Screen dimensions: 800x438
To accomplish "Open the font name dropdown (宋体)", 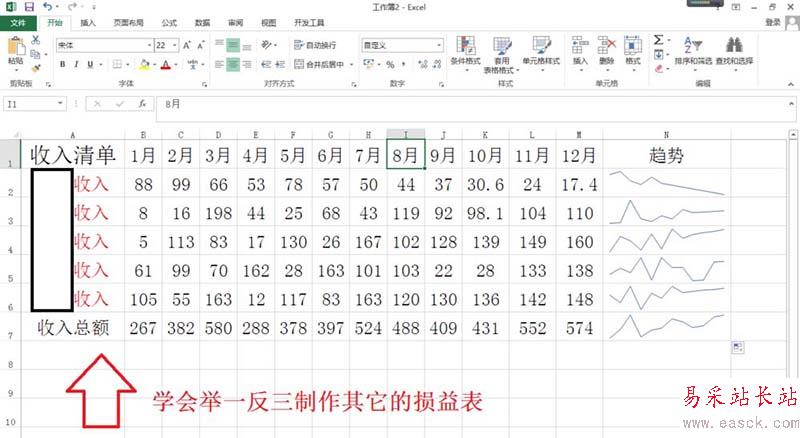I will pos(149,45).
